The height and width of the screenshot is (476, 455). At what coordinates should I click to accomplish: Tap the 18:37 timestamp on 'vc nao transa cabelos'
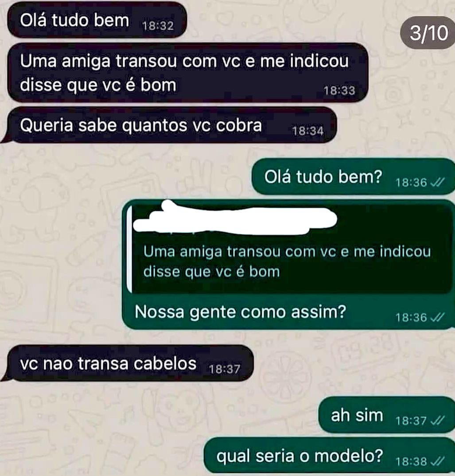[x=224, y=369]
